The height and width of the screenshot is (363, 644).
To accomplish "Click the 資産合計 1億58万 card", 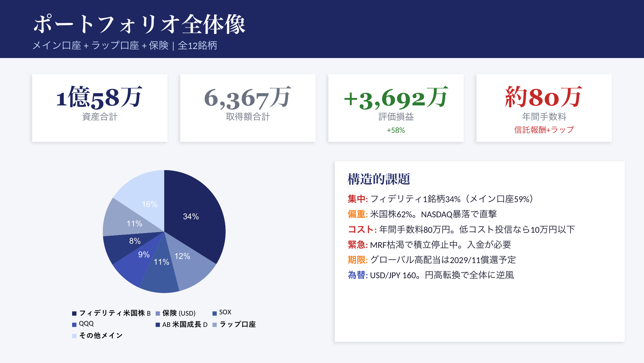I will [x=100, y=108].
